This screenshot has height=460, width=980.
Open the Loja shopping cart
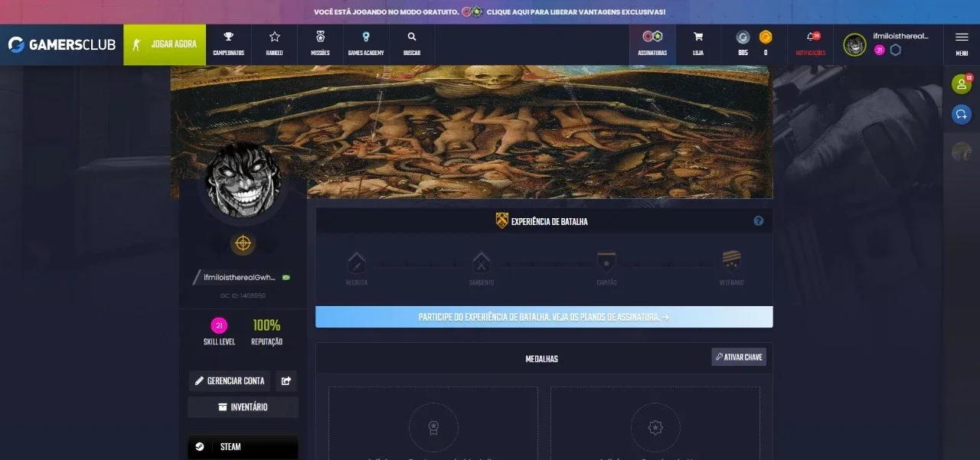pos(698,44)
